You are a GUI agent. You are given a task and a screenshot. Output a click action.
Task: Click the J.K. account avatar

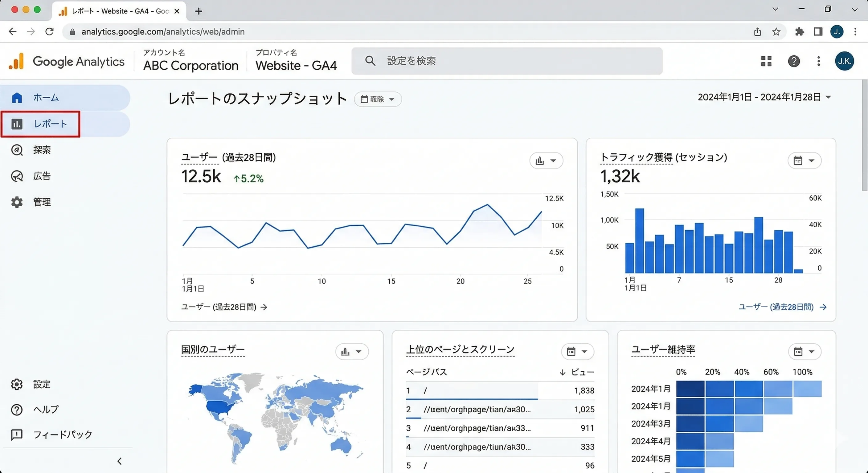844,61
